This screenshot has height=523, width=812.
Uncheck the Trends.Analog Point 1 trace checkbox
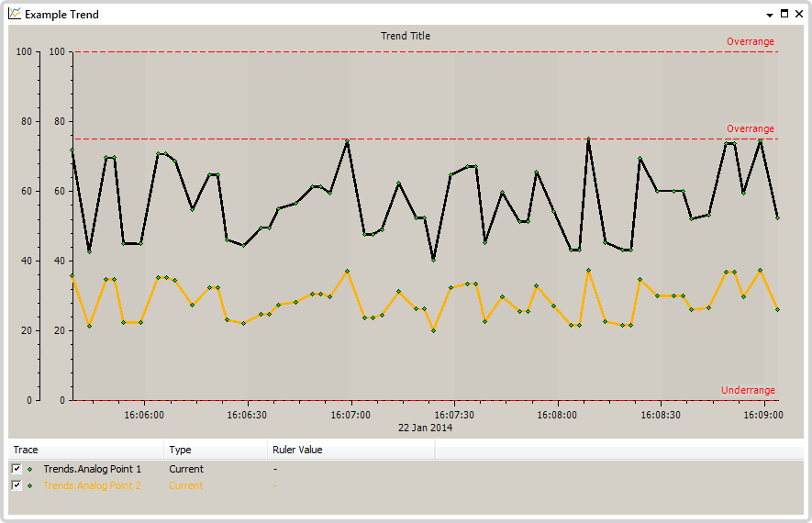click(x=17, y=469)
